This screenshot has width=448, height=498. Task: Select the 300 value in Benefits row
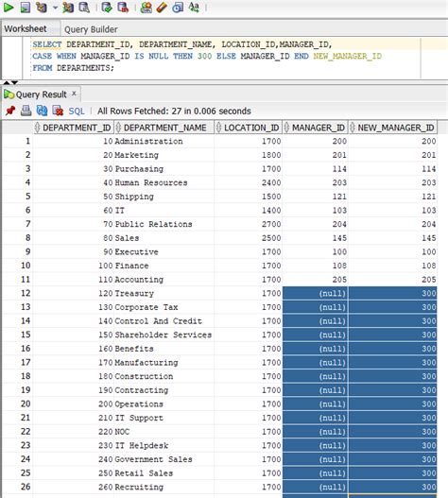click(393, 349)
